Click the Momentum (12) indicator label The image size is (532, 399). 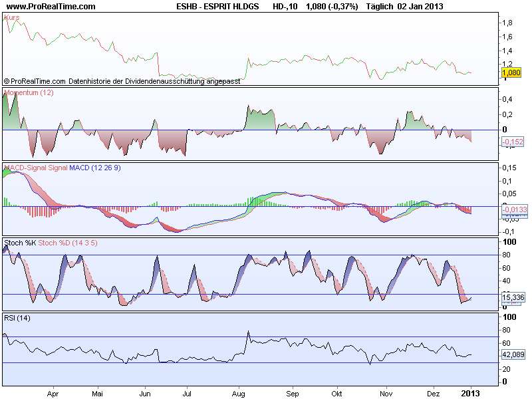point(29,92)
